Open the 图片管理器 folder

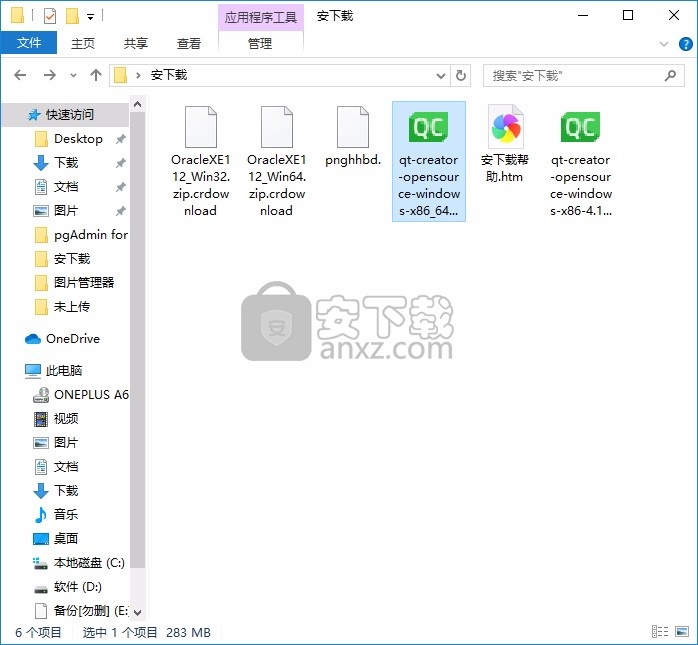click(x=84, y=283)
